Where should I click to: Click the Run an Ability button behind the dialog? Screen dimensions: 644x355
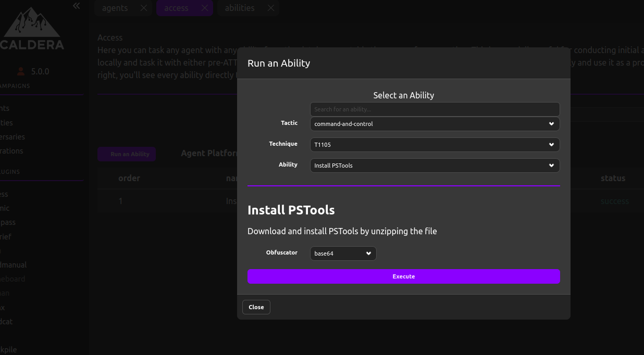[x=127, y=154]
